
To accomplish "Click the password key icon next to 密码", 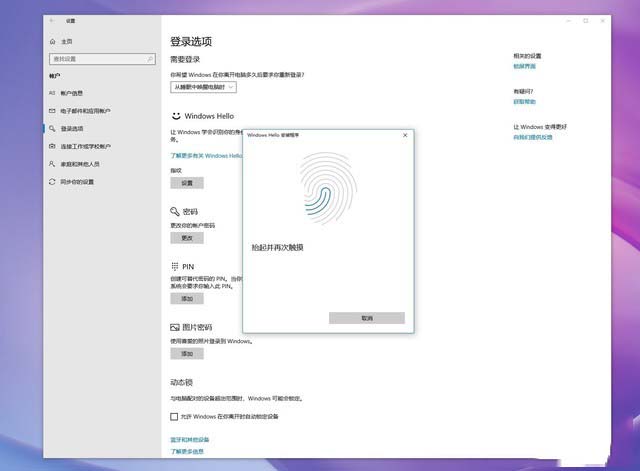I will [x=175, y=211].
